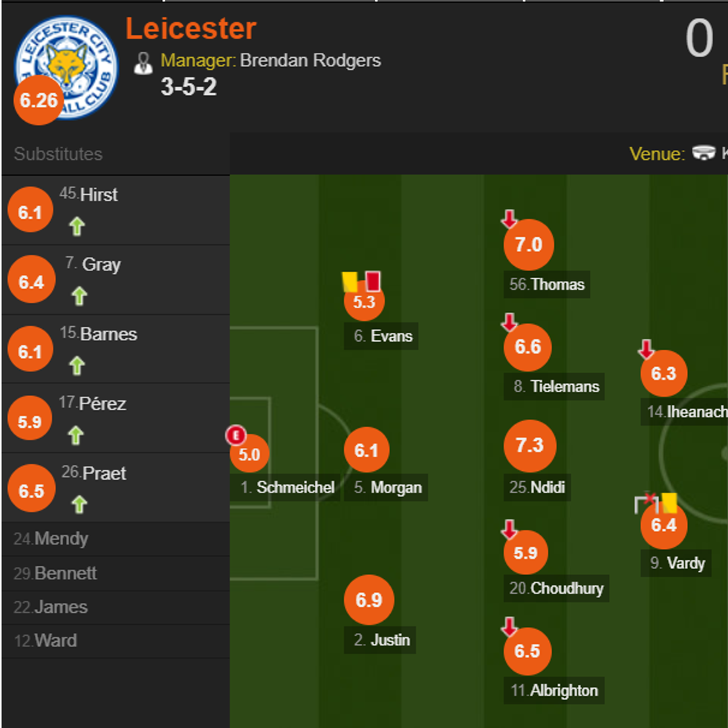Click the red sub-off arrow above Thomas
The height and width of the screenshot is (728, 728).
[x=509, y=219]
